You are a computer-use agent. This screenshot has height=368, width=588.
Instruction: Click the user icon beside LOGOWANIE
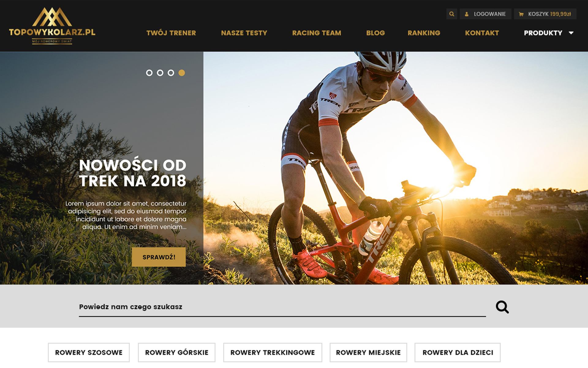tap(467, 14)
